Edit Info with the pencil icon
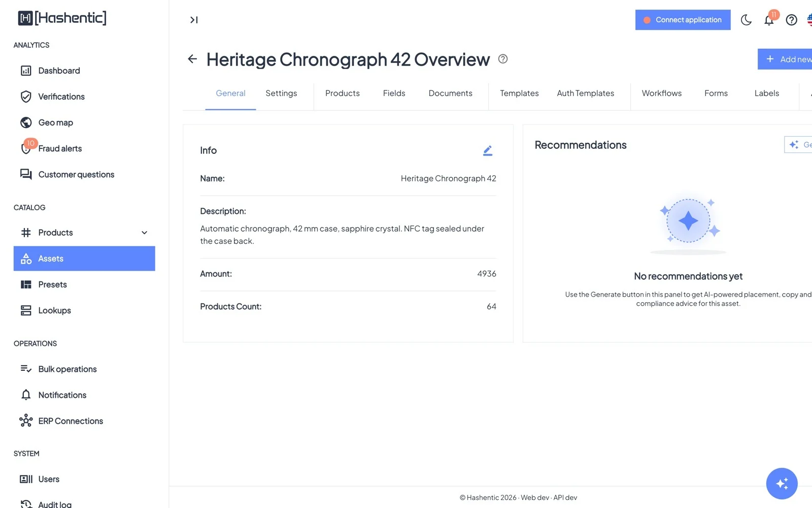The width and height of the screenshot is (812, 508). [488, 150]
